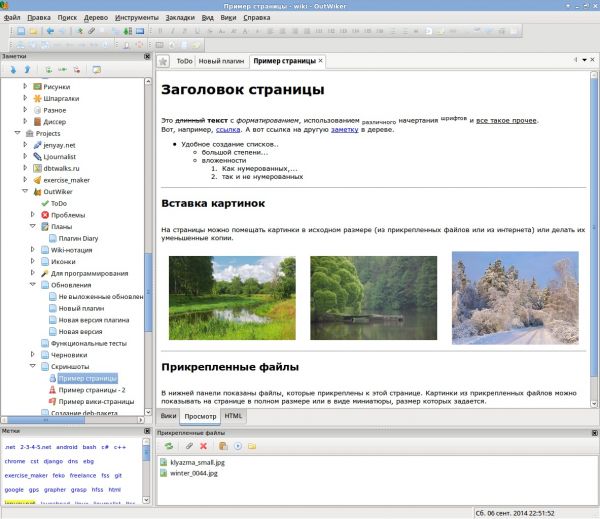This screenshot has height=519, width=600.
Task: Click the attach file paperclip icon
Action: [188, 445]
